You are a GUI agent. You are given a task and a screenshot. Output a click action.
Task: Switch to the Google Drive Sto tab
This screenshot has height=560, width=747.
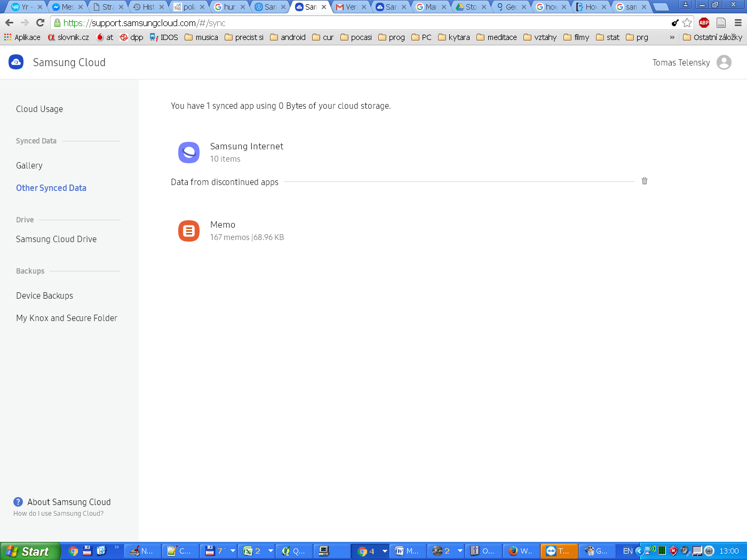470,7
